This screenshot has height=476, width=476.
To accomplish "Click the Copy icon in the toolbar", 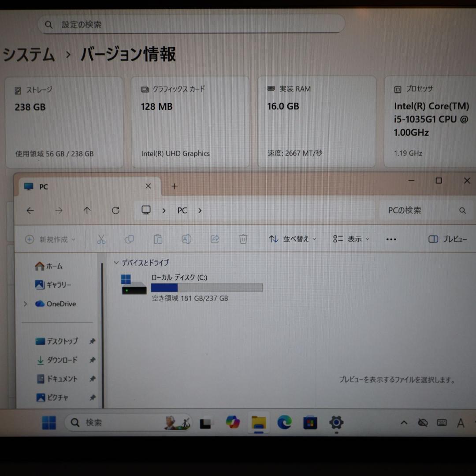I will (x=130, y=239).
